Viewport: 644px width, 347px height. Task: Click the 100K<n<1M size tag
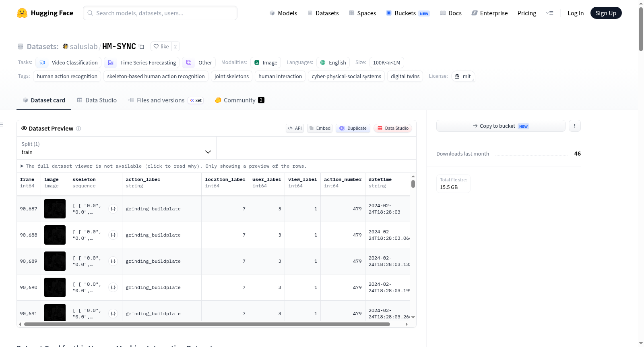click(386, 62)
